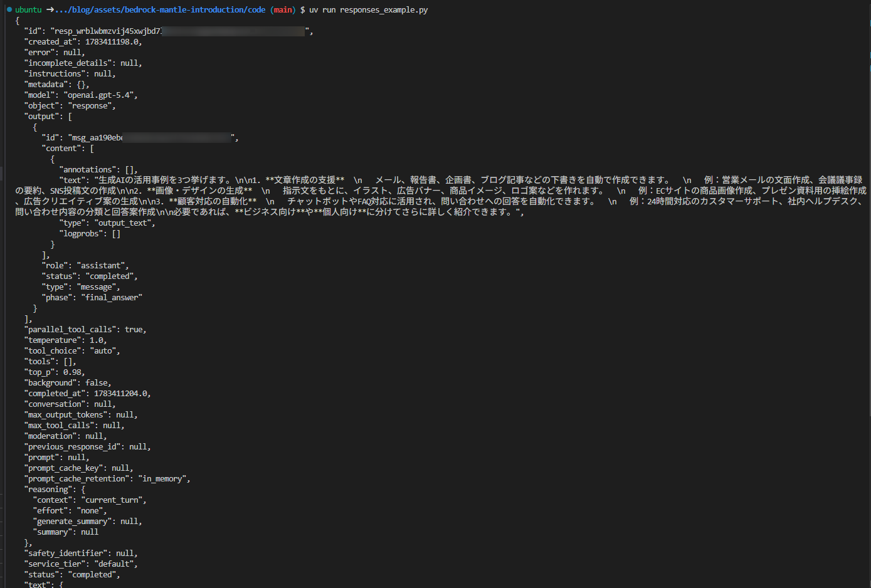
Task: Click the '(main)' git branch label
Action: point(283,10)
